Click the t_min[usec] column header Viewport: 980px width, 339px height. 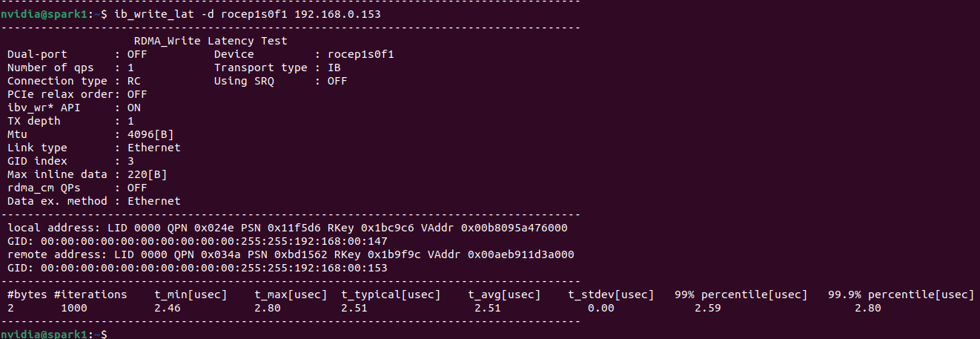coord(191,294)
